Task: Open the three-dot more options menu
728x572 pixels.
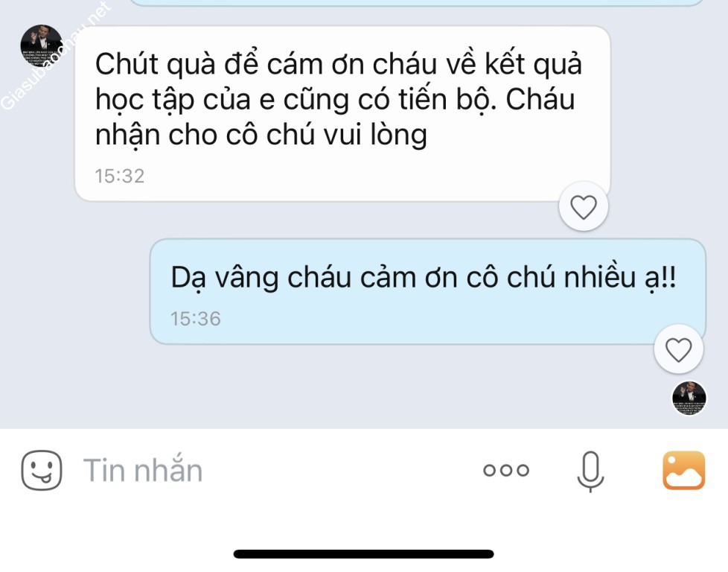Action: pyautogui.click(x=506, y=470)
